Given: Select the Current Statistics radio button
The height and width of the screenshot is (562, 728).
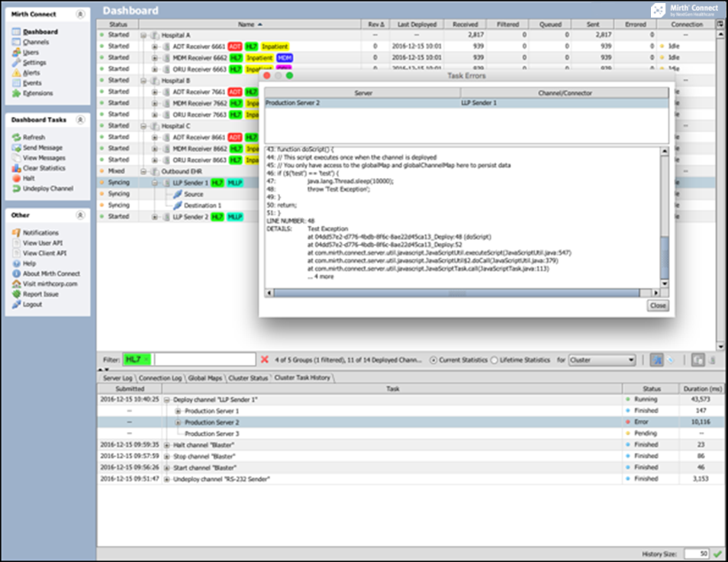Looking at the screenshot, I should (x=433, y=360).
